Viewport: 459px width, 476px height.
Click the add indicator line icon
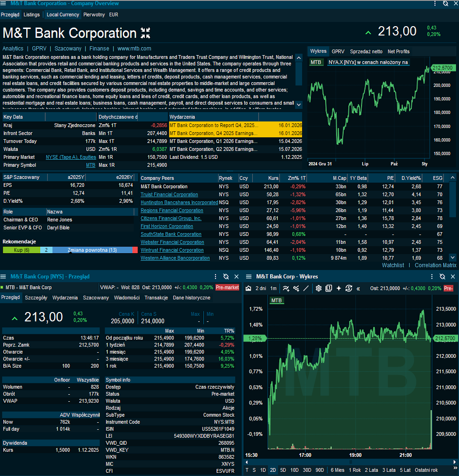(x=286, y=288)
